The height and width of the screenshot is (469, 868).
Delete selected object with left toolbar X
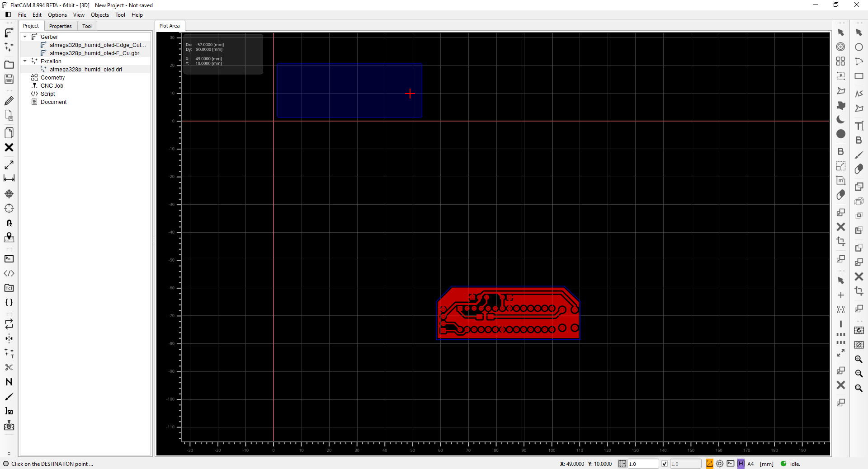coord(9,147)
